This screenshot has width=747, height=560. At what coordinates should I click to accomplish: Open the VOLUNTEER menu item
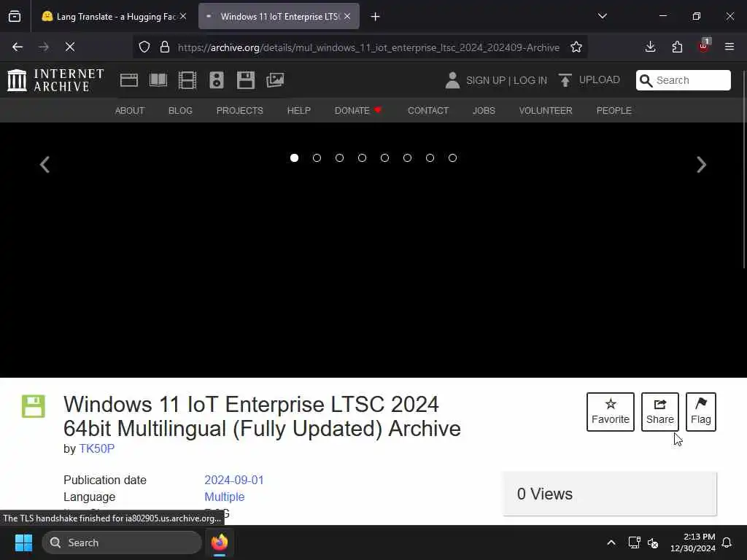[546, 111]
